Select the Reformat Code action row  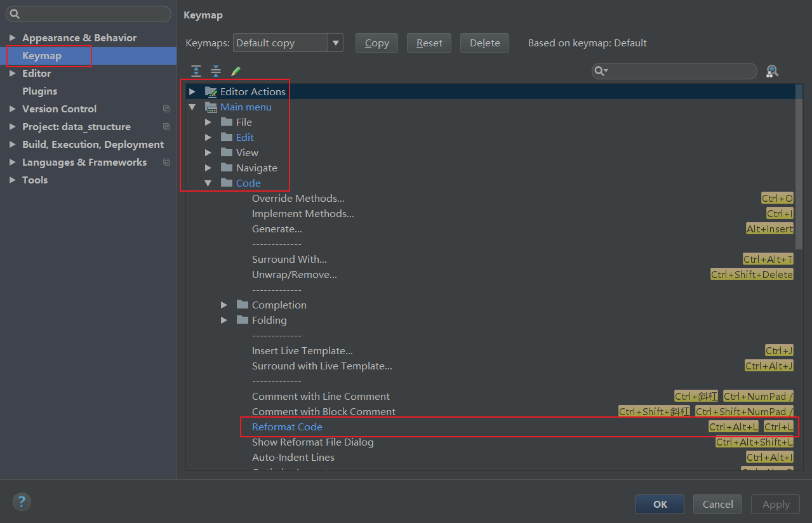287,427
